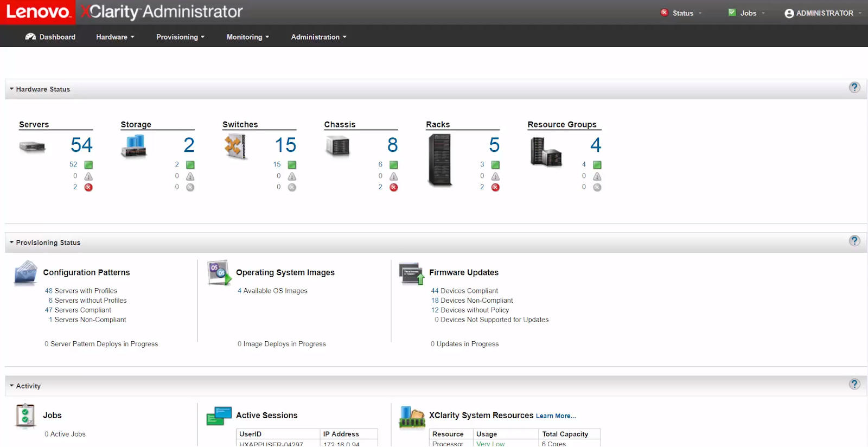Click the Switches normal green status icon
868x447 pixels.
point(292,165)
